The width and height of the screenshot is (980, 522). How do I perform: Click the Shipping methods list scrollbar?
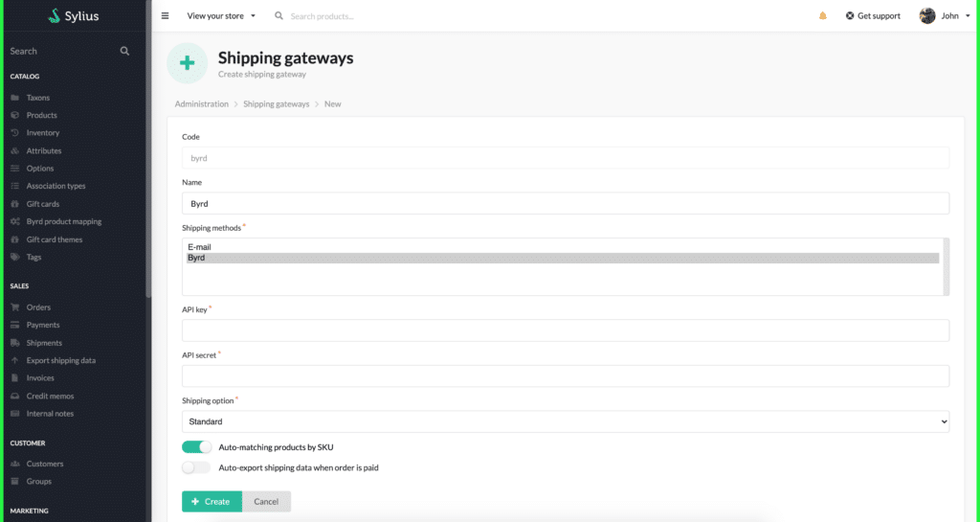(947, 266)
